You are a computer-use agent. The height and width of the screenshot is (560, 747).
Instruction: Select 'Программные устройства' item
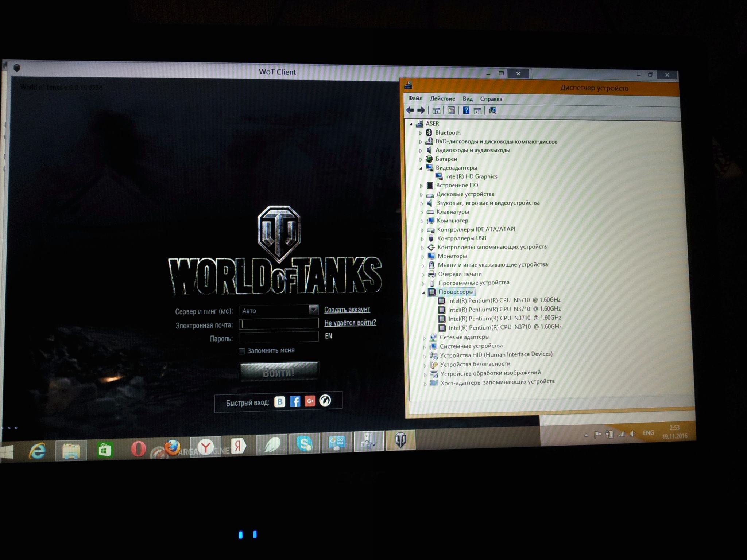pos(474,283)
